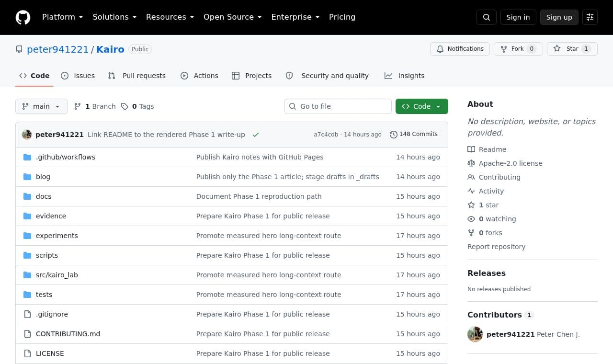This screenshot has height=364, width=613.
Task: Expand the Solutions menu
Action: (114, 17)
